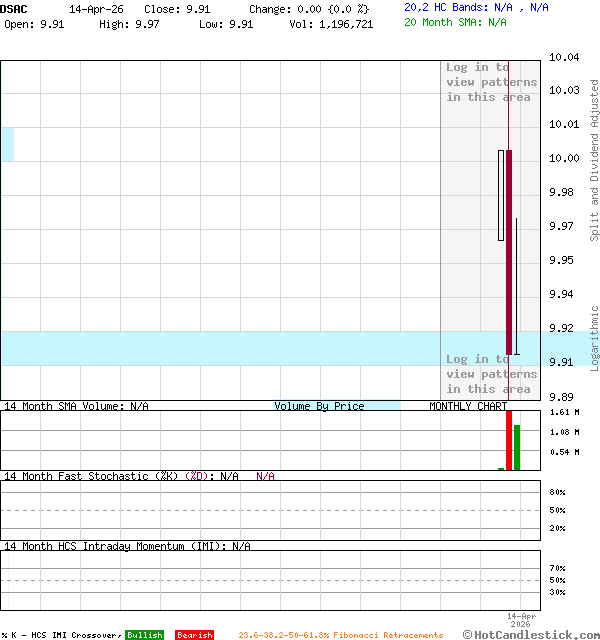Click the dark red candlestick body
The width and height of the screenshot is (600, 640).
tap(509, 250)
